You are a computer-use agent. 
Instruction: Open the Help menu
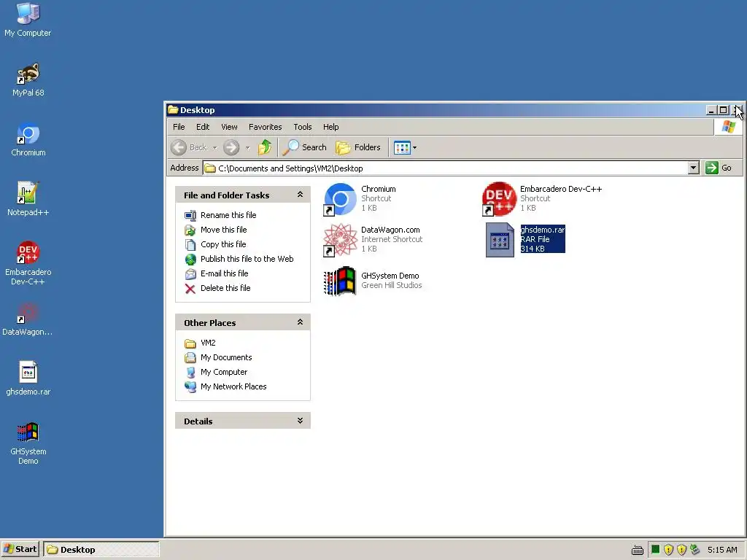pyautogui.click(x=330, y=127)
